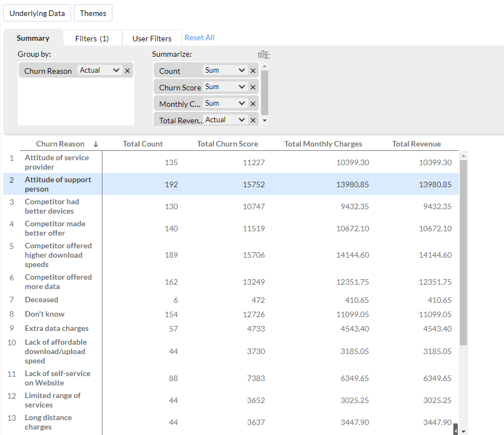The image size is (504, 435).
Task: Click the summary chart icon beside Summarize
Action: (263, 55)
